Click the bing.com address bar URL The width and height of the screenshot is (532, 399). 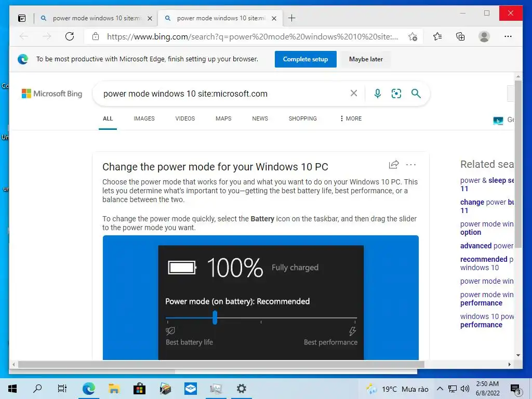click(252, 37)
